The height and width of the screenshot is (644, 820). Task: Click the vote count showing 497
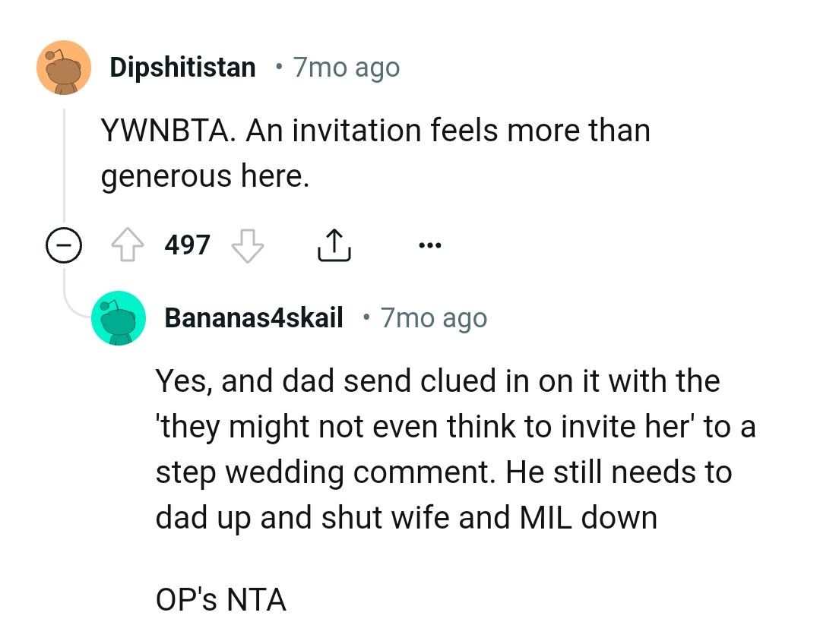pyautogui.click(x=188, y=245)
